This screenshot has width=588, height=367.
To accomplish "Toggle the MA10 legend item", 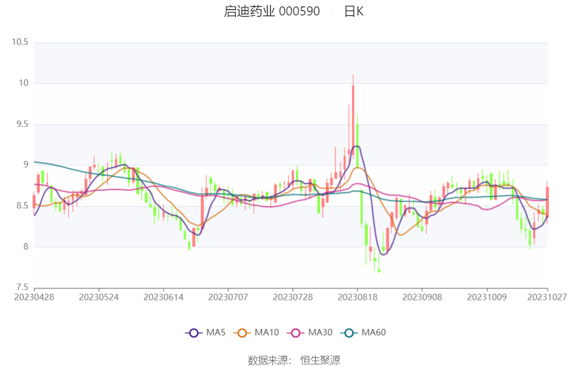I will [256, 332].
